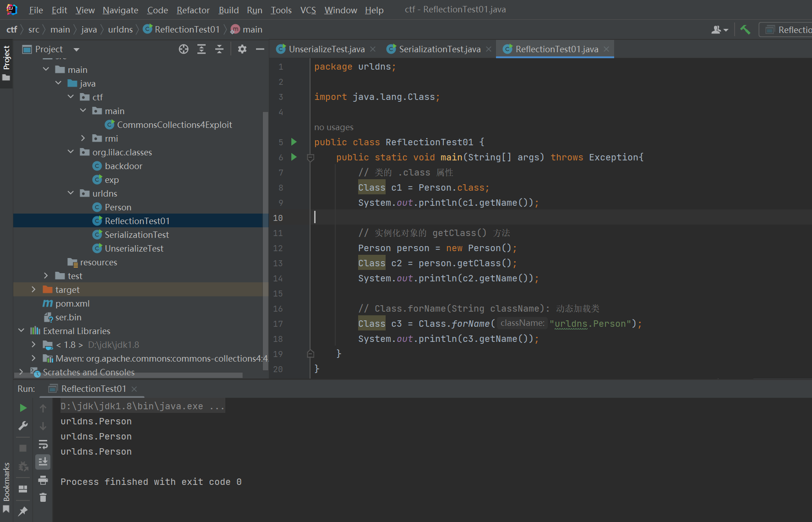Collapse External Libraries node

click(21, 330)
